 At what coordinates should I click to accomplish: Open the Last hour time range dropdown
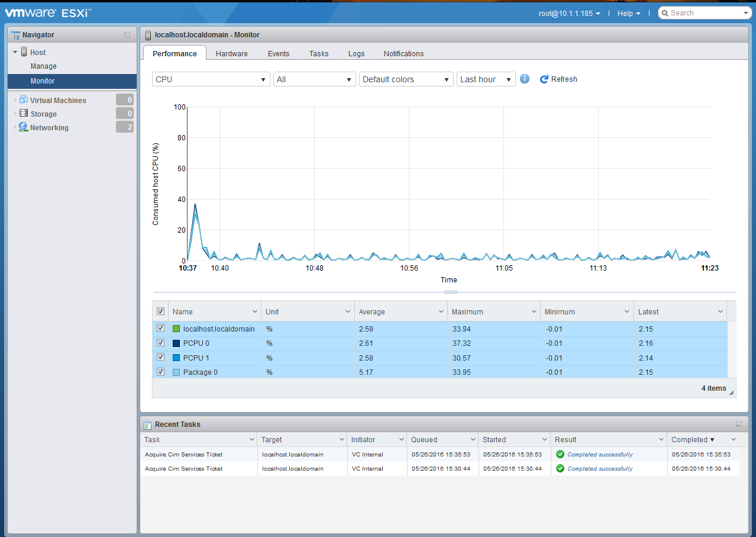click(x=485, y=79)
